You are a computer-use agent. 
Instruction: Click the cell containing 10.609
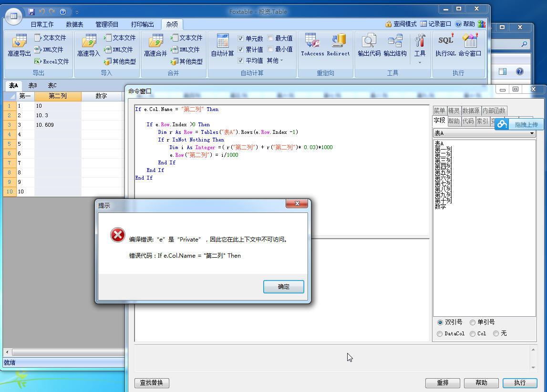pyautogui.click(x=58, y=125)
